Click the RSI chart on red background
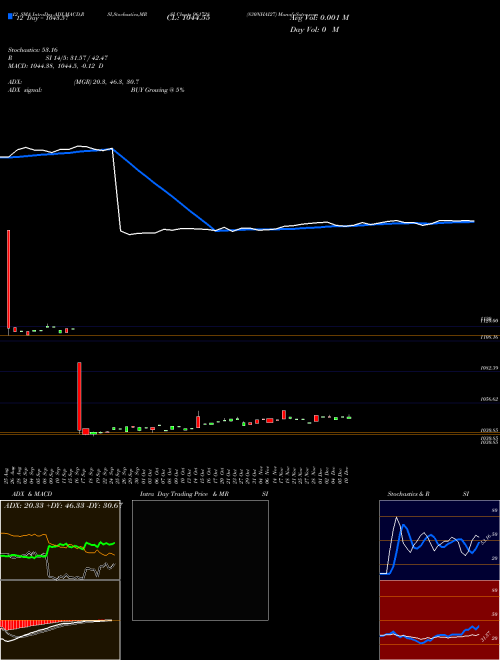This screenshot has height=660, width=500. pos(439,620)
